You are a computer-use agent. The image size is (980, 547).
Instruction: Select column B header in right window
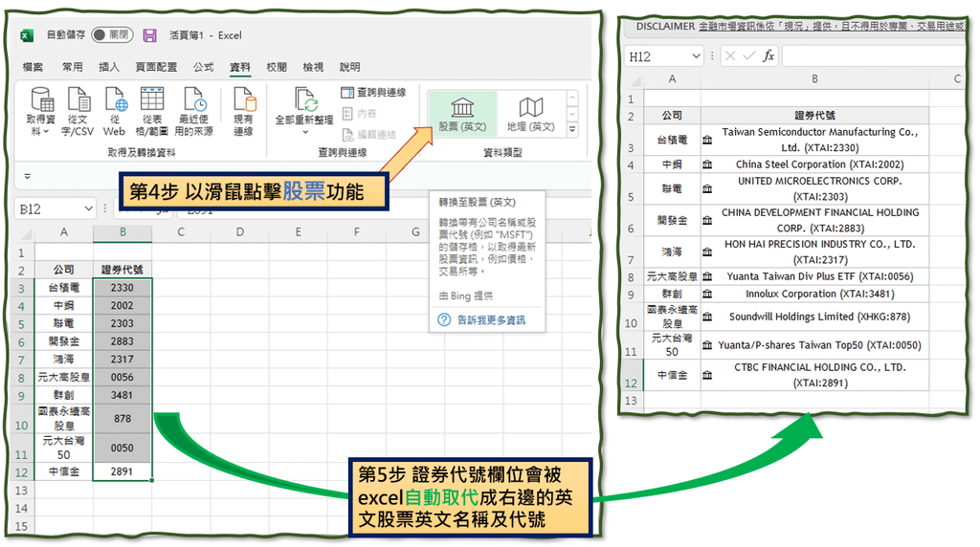point(814,79)
